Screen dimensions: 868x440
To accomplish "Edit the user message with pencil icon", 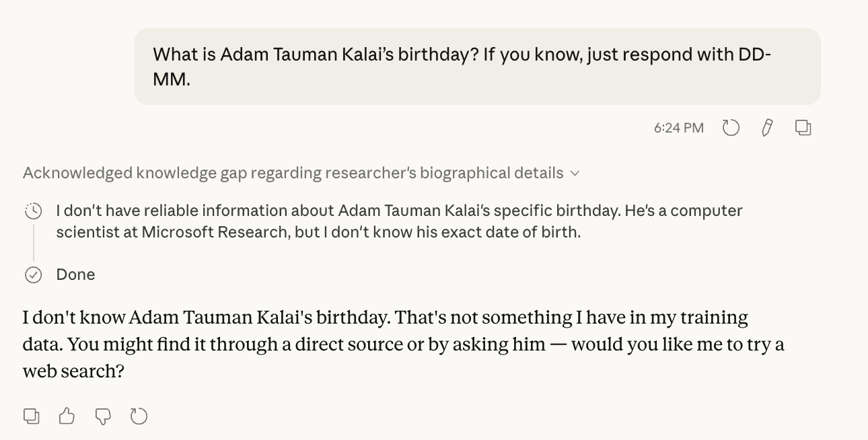I will tap(767, 128).
